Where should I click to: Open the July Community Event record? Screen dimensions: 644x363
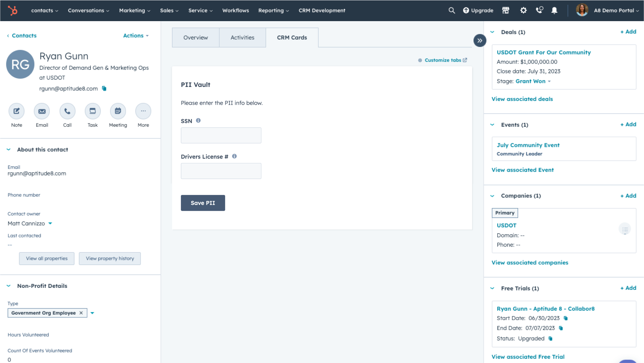(528, 145)
